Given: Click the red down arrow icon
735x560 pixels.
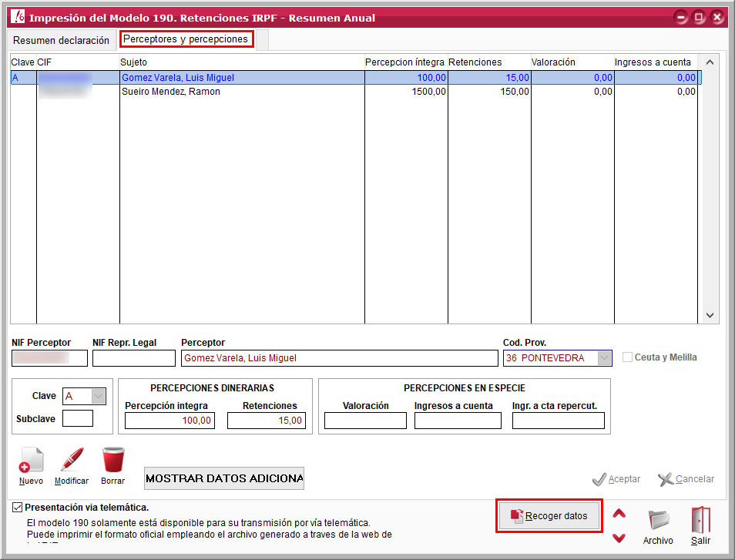Looking at the screenshot, I should pyautogui.click(x=619, y=538).
